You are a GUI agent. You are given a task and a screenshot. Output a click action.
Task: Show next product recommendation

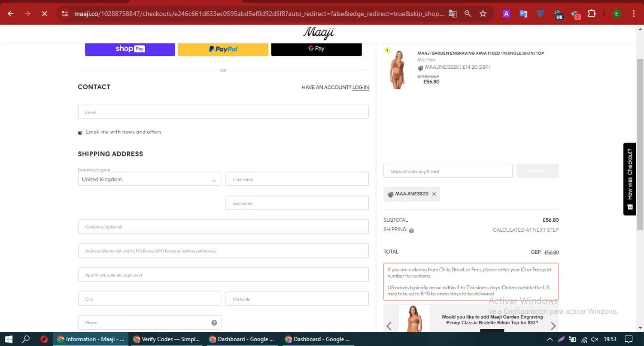[x=553, y=326]
